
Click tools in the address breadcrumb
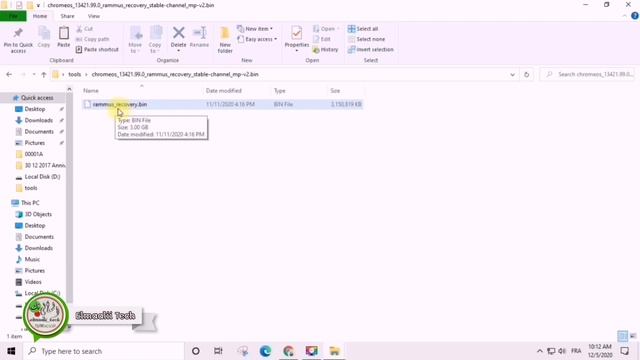[74, 74]
